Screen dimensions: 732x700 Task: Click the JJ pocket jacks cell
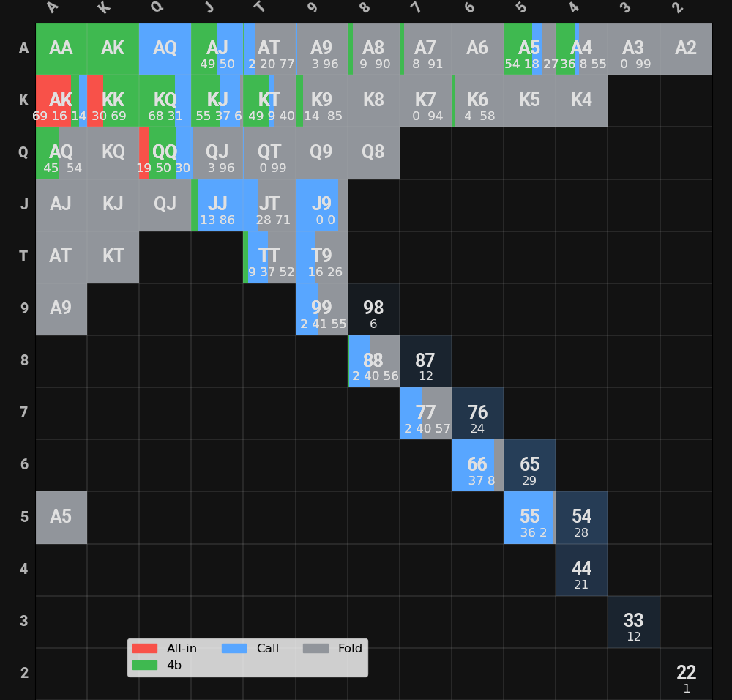(217, 205)
